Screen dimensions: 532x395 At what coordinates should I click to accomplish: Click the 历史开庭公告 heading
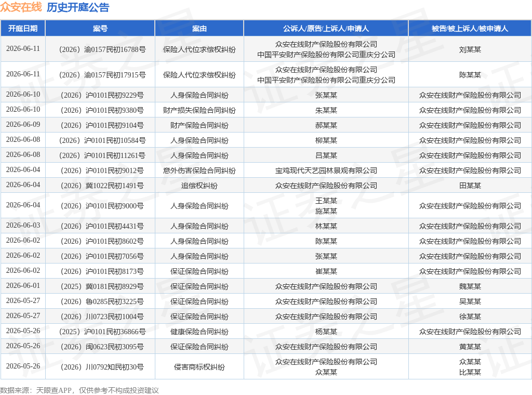tap(78, 7)
